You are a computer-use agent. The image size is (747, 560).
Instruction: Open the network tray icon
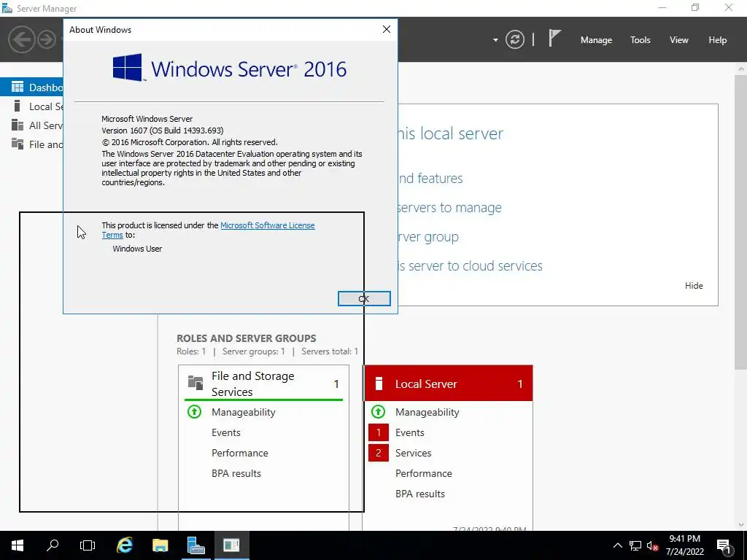(x=635, y=545)
